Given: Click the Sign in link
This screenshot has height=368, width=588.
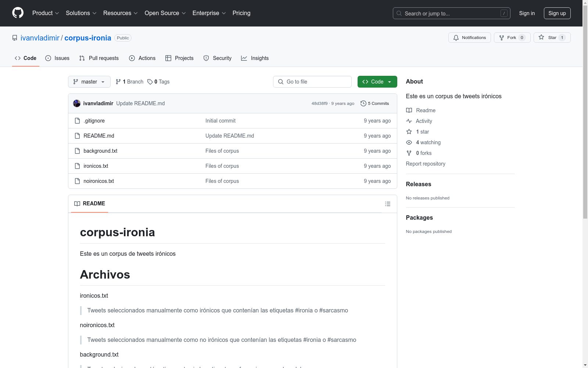Looking at the screenshot, I should 527,13.
